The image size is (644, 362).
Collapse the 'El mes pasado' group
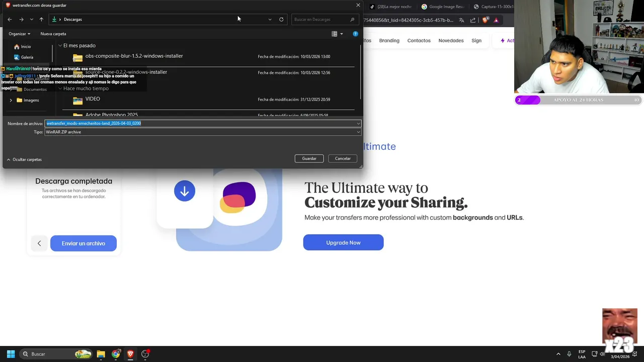tap(60, 46)
